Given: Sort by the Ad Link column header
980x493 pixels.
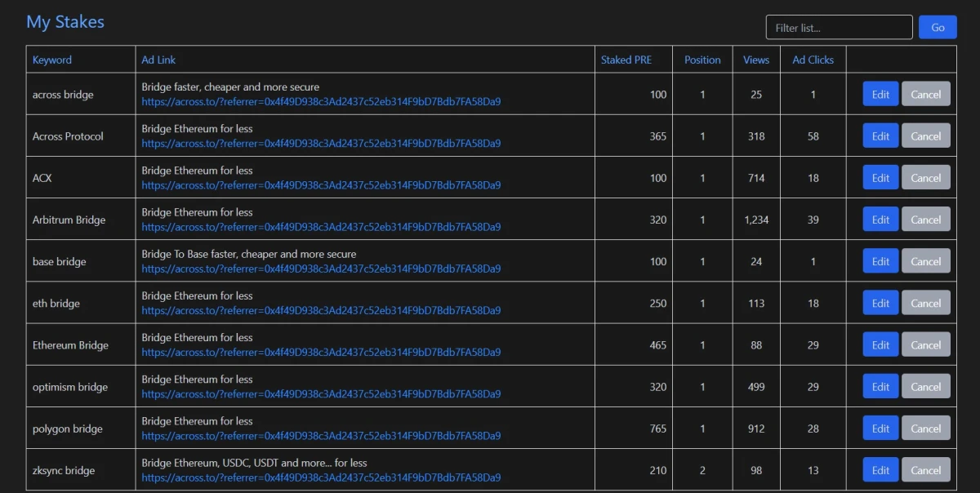Looking at the screenshot, I should (x=158, y=60).
